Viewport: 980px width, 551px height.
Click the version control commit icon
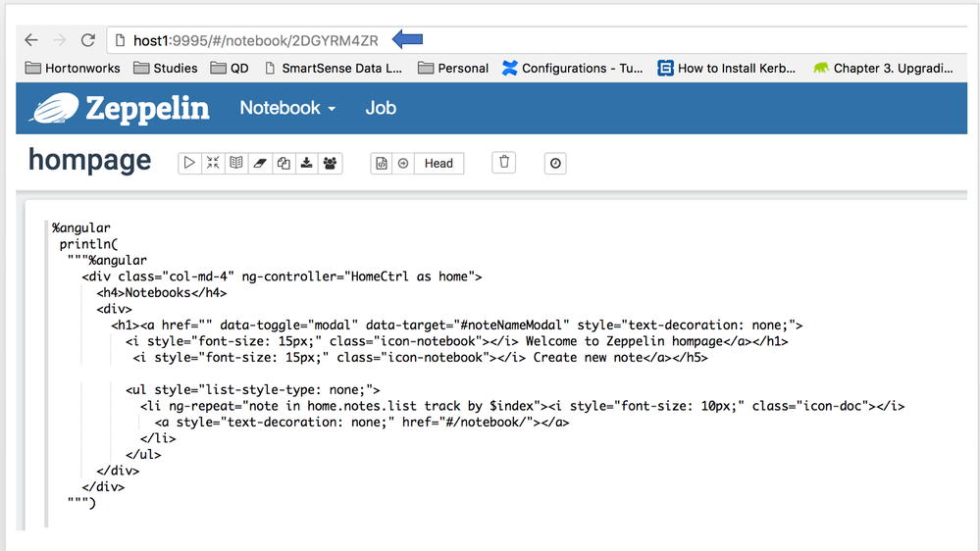(x=382, y=163)
